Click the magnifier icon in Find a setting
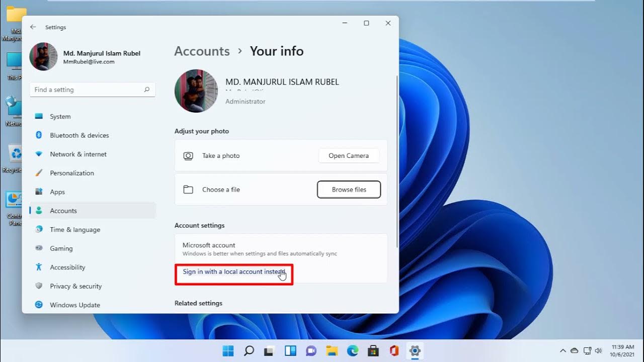The image size is (644, 362). tap(147, 89)
